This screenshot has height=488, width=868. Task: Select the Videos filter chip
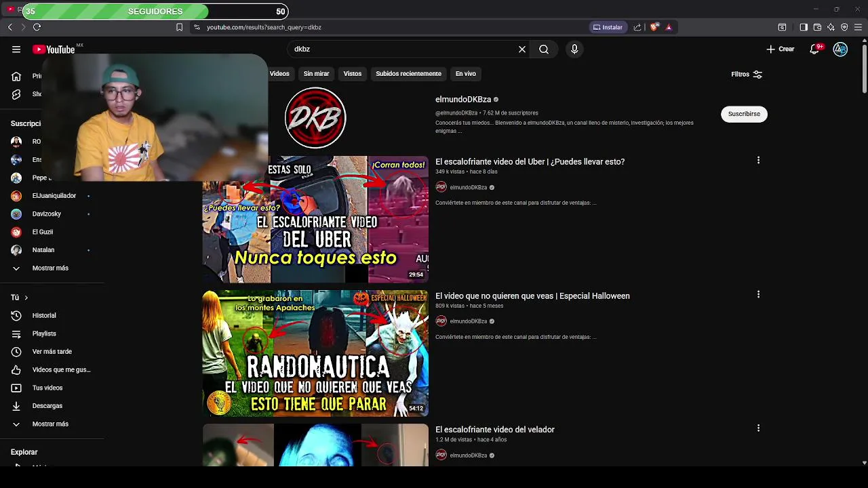point(279,74)
